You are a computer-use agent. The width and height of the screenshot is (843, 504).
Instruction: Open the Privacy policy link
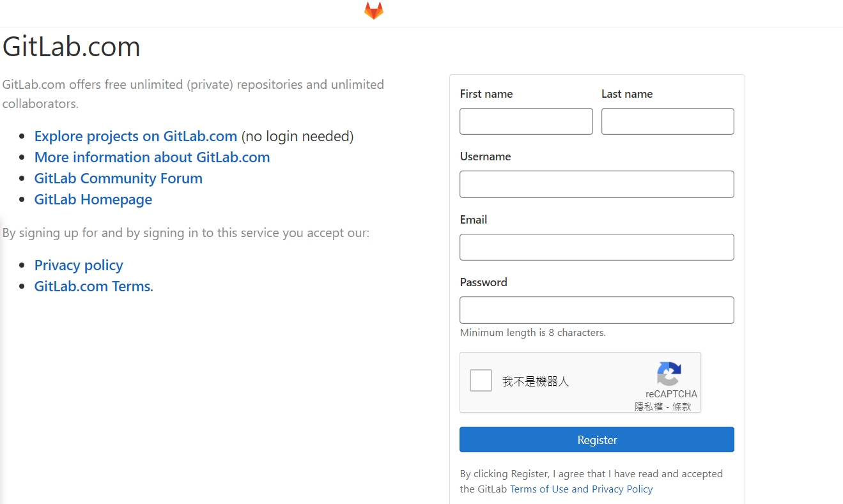click(79, 265)
